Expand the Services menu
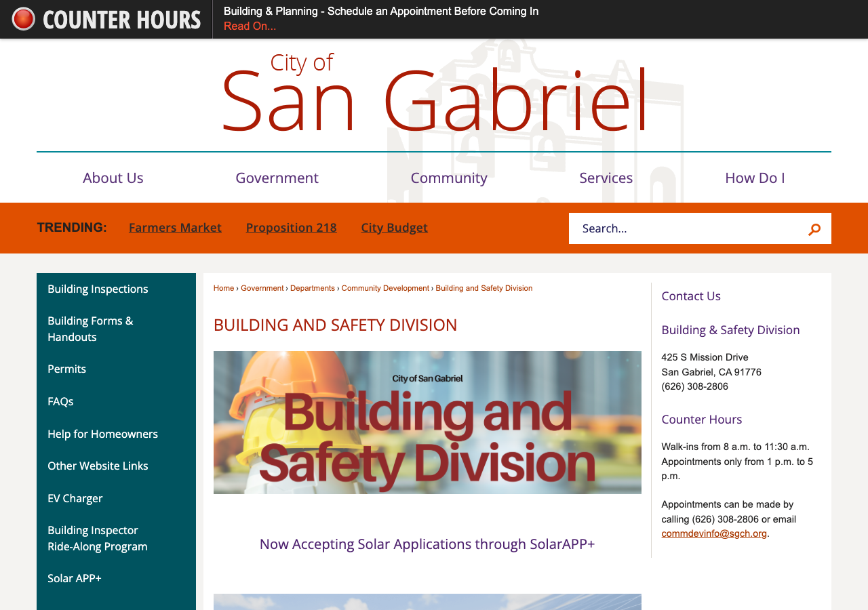The image size is (868, 610). coord(606,178)
